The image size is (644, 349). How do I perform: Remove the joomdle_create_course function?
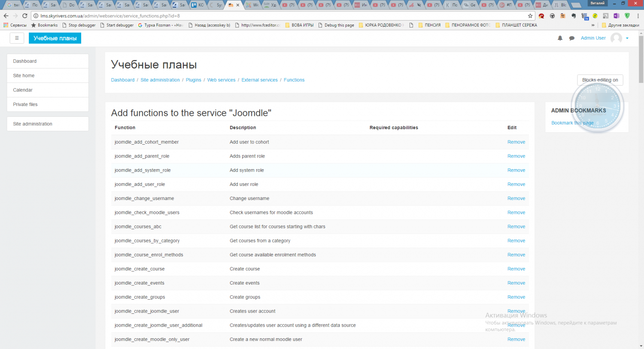516,269
